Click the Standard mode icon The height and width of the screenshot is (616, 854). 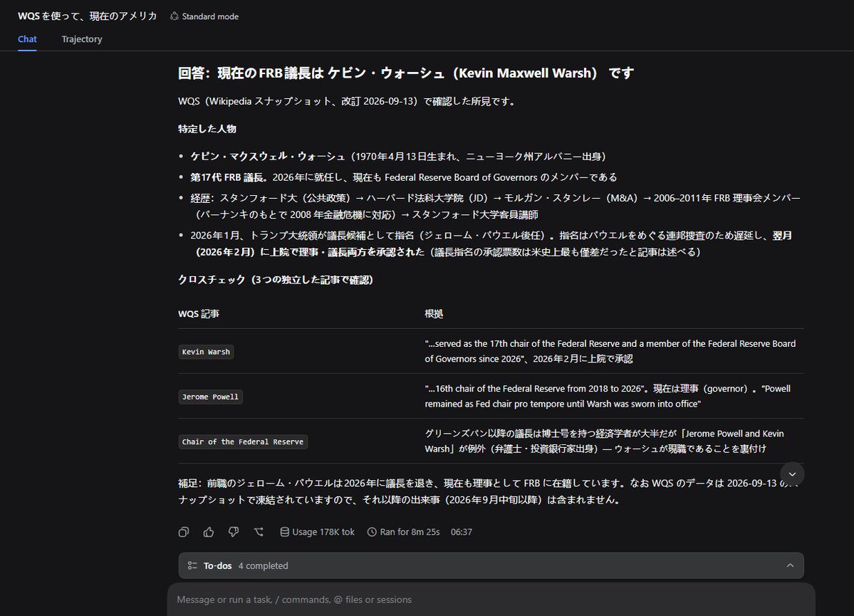175,16
